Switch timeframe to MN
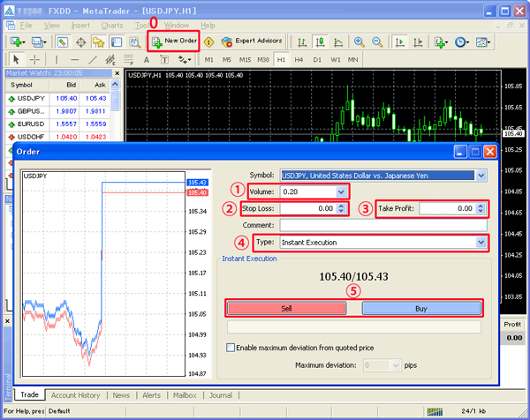 (x=352, y=60)
